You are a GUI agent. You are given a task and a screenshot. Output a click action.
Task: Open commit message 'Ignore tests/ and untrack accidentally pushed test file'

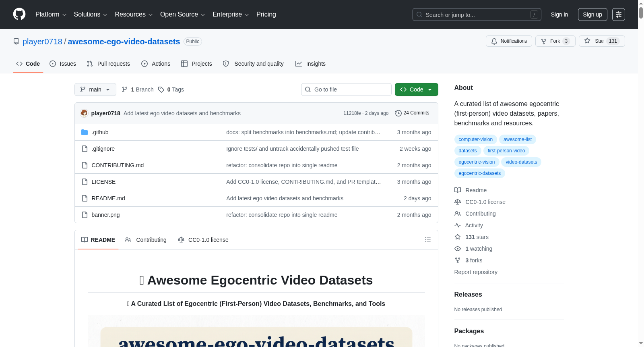pyautogui.click(x=292, y=149)
